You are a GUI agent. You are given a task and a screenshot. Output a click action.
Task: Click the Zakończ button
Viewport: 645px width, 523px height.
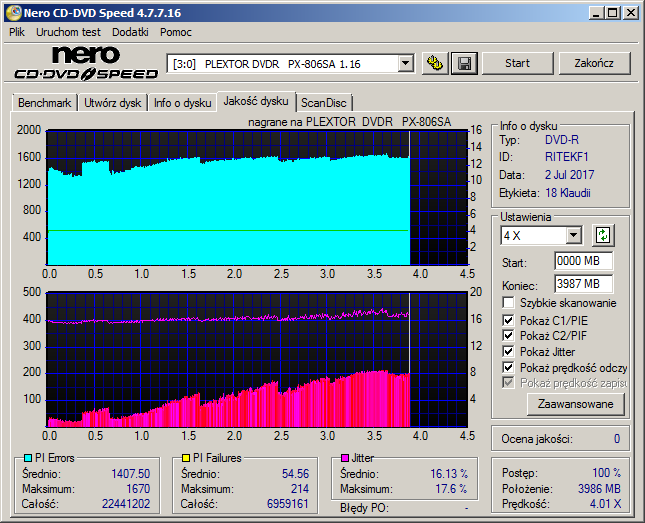[x=594, y=63]
